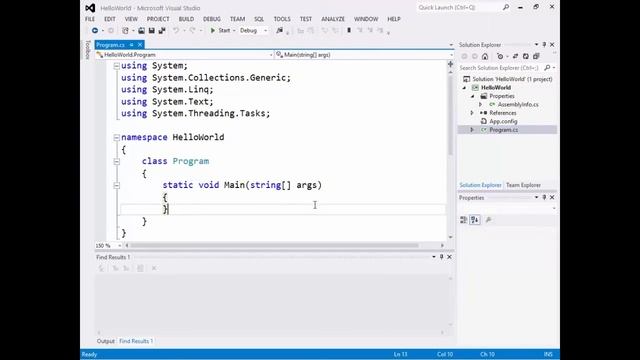Start debugging with the Start button
640x360 pixels.
point(220,31)
